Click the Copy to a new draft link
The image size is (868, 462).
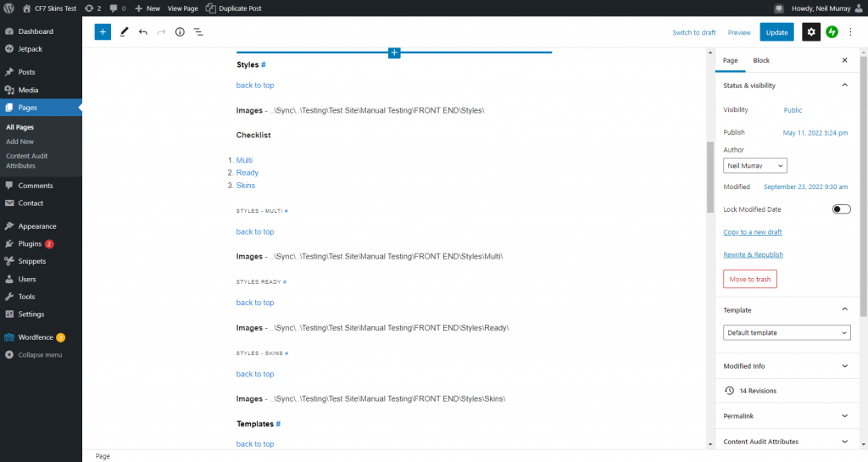[752, 232]
